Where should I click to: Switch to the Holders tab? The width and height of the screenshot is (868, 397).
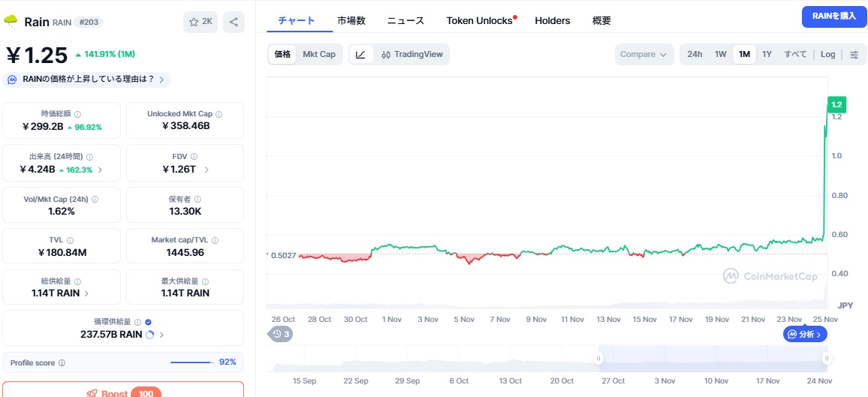[x=552, y=20]
